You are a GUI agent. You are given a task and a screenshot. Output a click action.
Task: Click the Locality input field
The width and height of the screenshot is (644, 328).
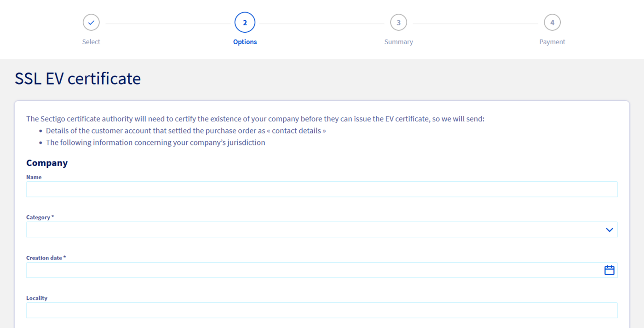pyautogui.click(x=322, y=310)
